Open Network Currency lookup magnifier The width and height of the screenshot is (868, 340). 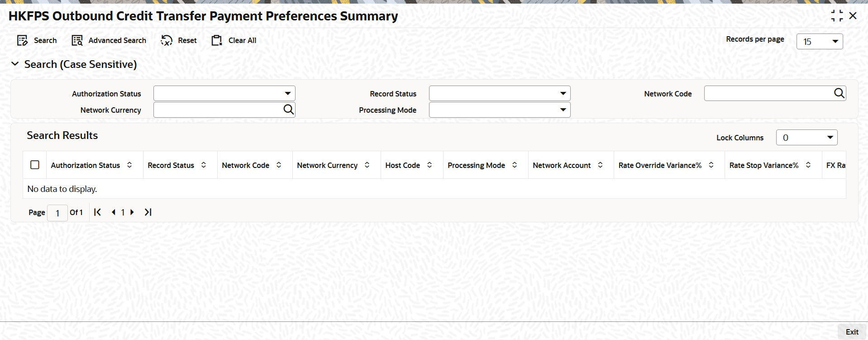click(x=288, y=110)
